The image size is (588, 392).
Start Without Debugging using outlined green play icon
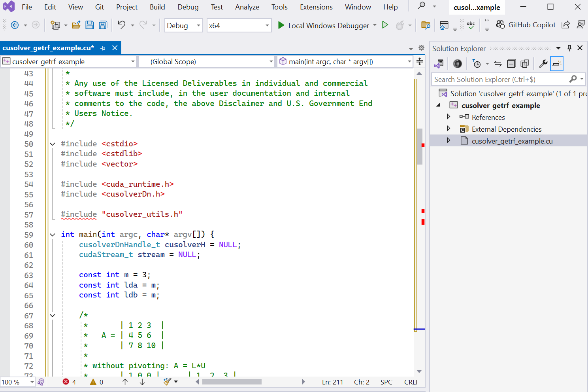coord(385,25)
